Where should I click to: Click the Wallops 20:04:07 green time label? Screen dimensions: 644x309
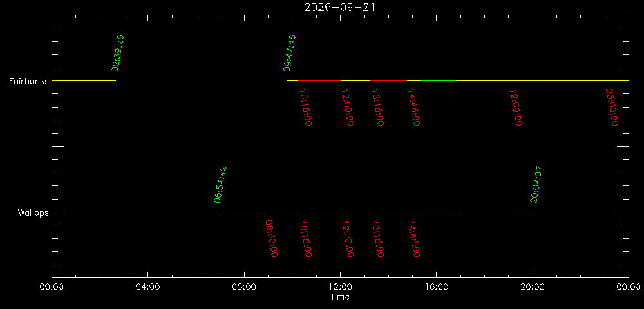(536, 185)
